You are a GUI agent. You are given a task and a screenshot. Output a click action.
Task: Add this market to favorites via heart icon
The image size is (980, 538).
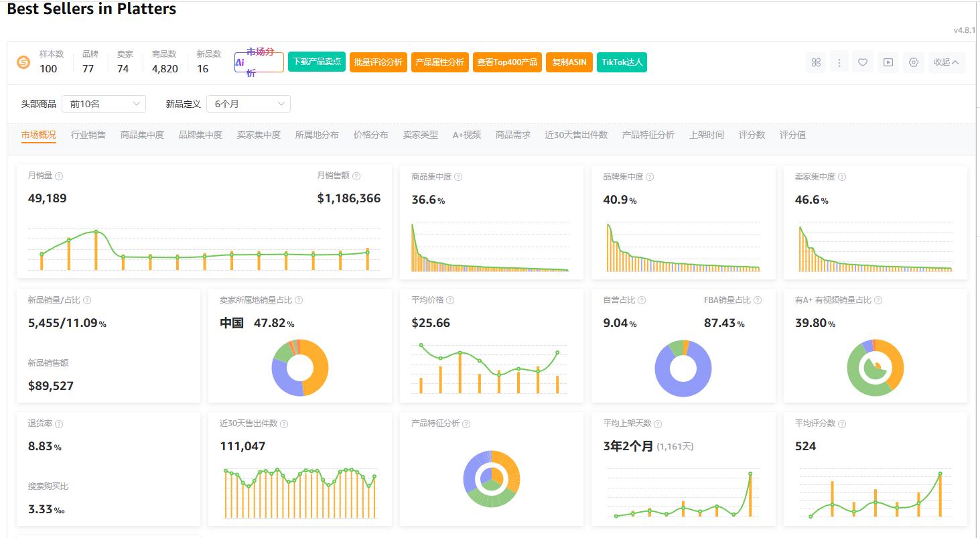[863, 62]
